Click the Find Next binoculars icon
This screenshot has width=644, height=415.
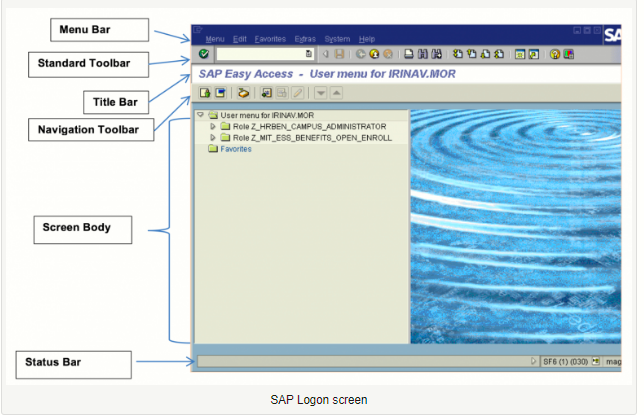tap(437, 54)
